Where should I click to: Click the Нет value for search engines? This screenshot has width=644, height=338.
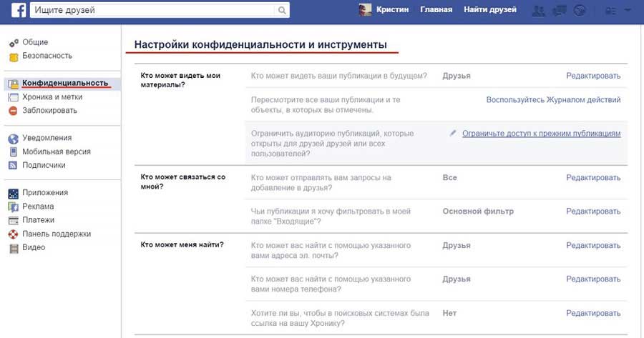click(449, 313)
